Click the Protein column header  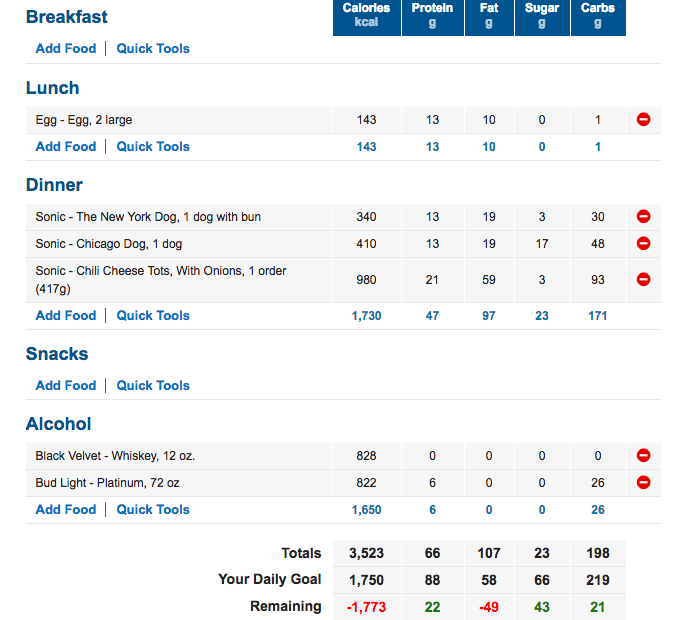432,15
